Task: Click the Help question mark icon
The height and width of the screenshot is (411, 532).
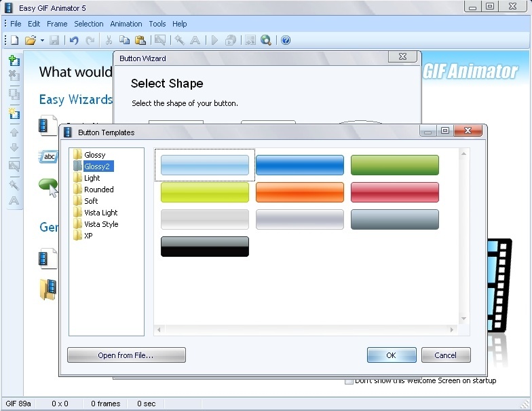Action: (x=286, y=41)
